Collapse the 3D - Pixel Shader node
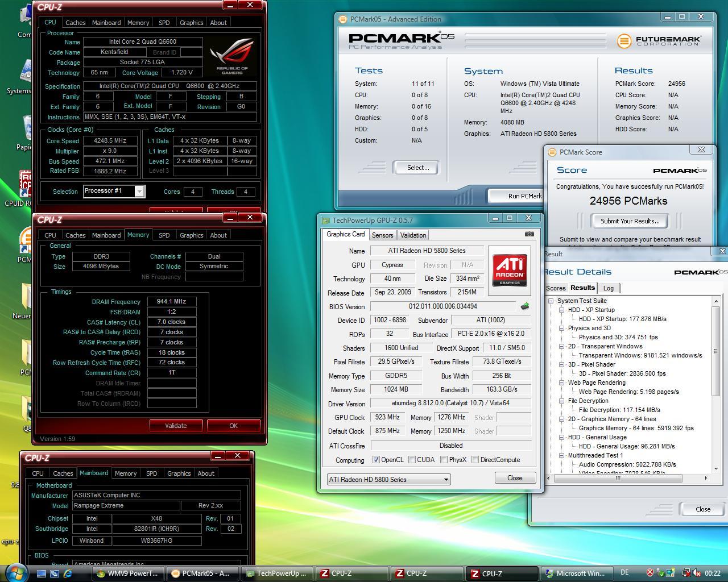This screenshot has width=728, height=582. tap(561, 365)
